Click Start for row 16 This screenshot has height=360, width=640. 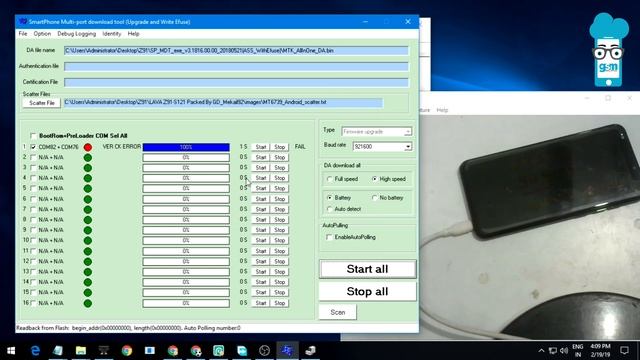point(261,303)
